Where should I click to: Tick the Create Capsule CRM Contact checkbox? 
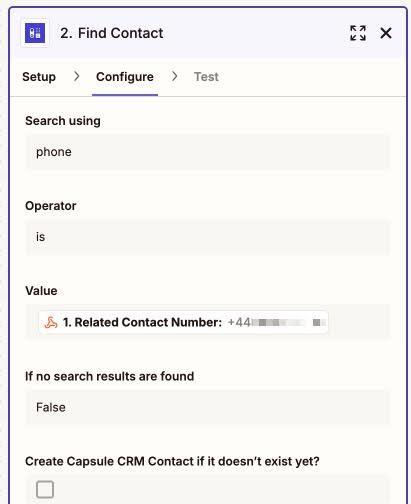tap(45, 489)
